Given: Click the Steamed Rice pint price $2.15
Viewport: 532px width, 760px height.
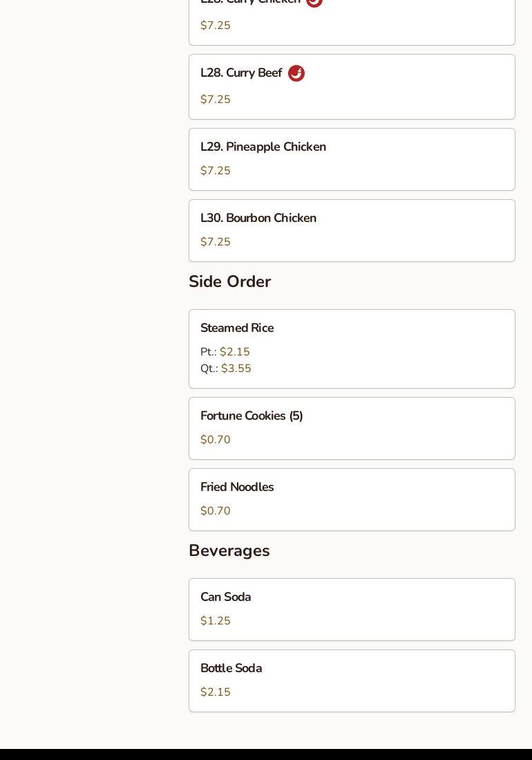Looking at the screenshot, I should click(235, 352).
